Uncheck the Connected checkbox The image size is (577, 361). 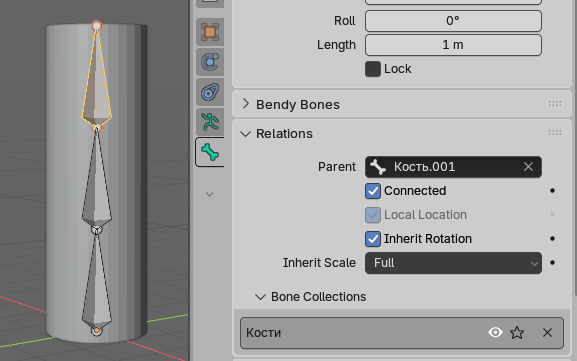click(373, 191)
